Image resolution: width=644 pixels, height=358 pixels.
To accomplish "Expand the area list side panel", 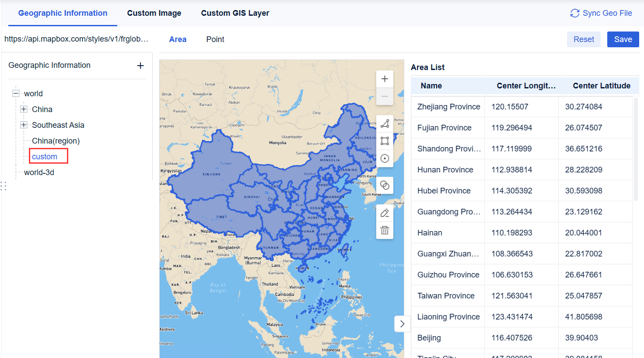I will [x=402, y=323].
